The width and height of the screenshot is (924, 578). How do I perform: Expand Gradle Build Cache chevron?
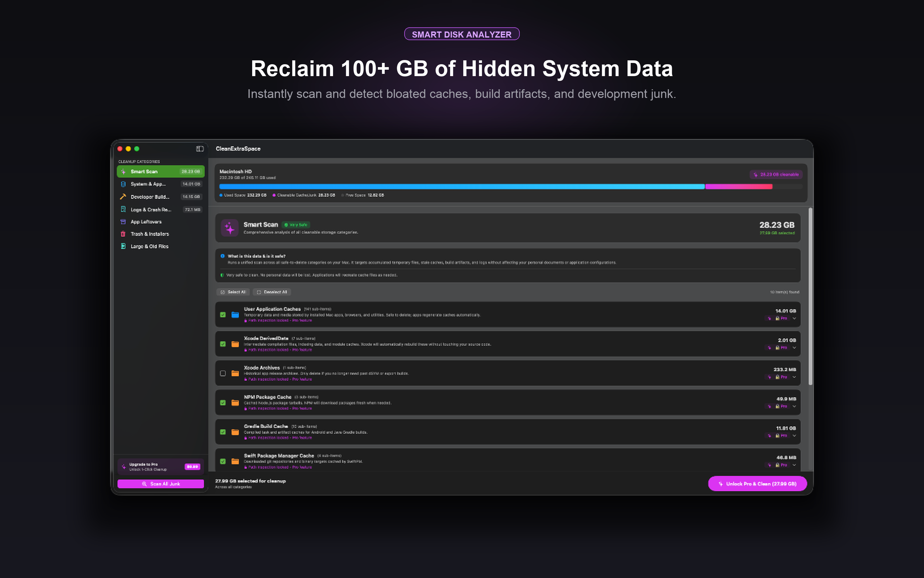[794, 436]
